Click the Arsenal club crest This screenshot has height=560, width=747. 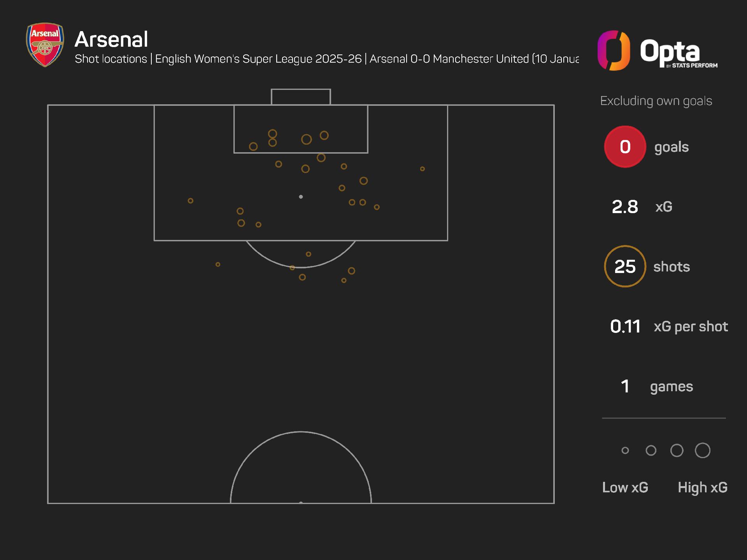45,44
